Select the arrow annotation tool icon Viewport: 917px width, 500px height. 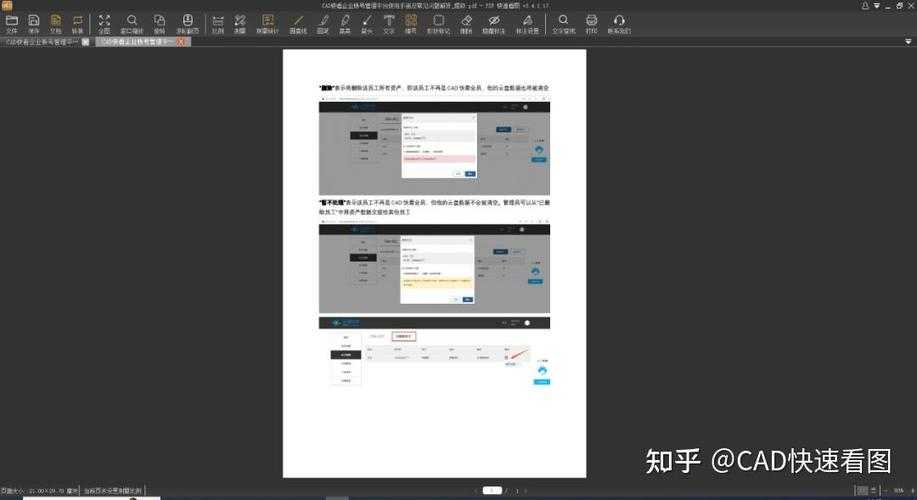(x=367, y=23)
